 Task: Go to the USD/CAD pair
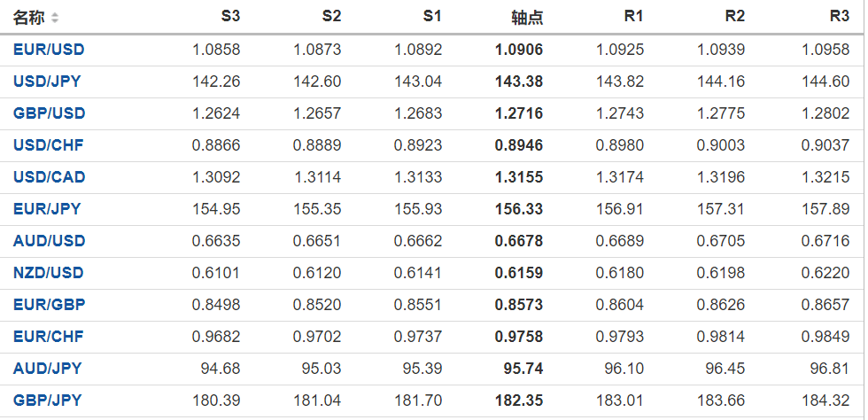coord(49,177)
